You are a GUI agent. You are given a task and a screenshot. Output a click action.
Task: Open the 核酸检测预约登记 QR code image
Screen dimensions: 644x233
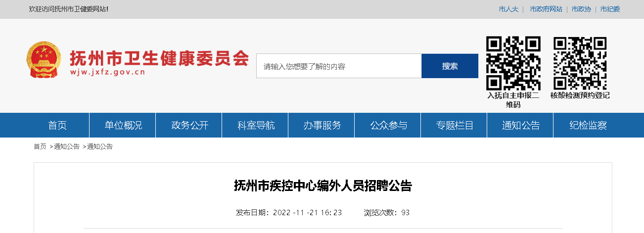click(580, 63)
